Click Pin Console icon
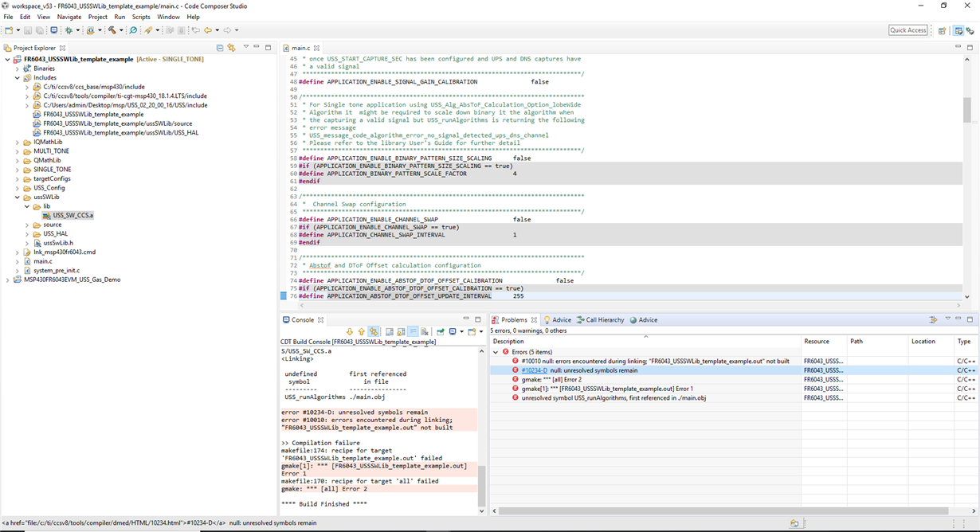Screen dimensions: 980x532 click(x=441, y=331)
